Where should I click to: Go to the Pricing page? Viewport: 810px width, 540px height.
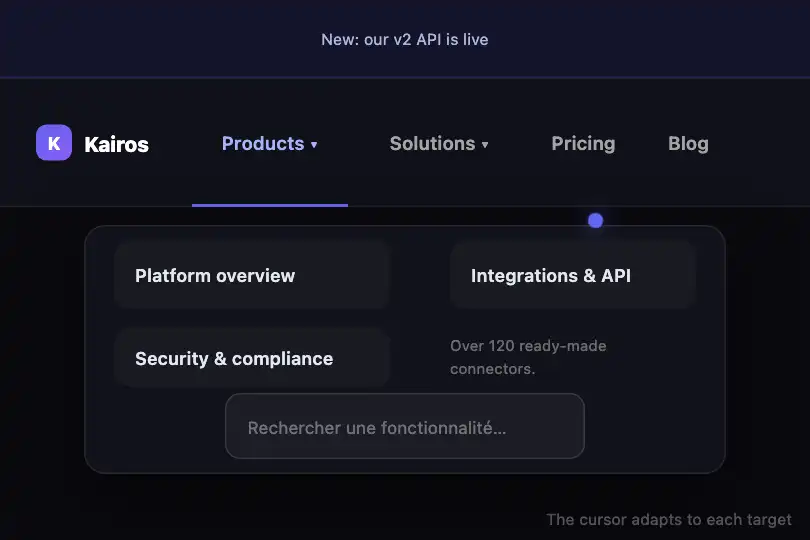[583, 144]
